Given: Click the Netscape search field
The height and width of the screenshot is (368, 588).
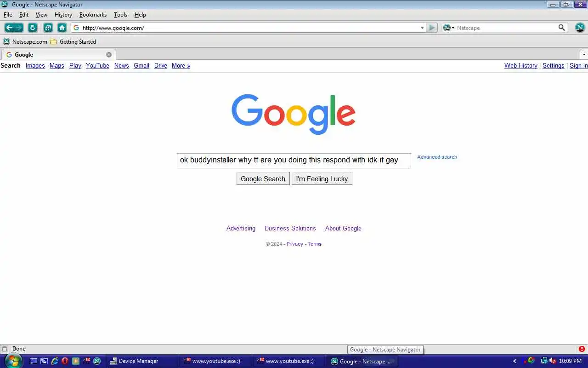Looking at the screenshot, I should [x=505, y=28].
